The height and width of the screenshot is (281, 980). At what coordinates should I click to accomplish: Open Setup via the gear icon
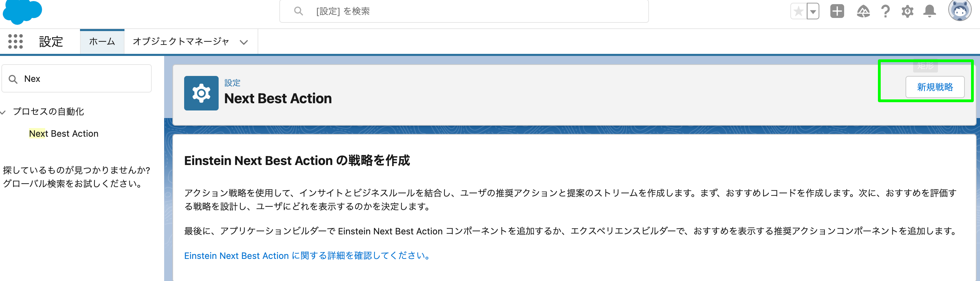pyautogui.click(x=907, y=11)
